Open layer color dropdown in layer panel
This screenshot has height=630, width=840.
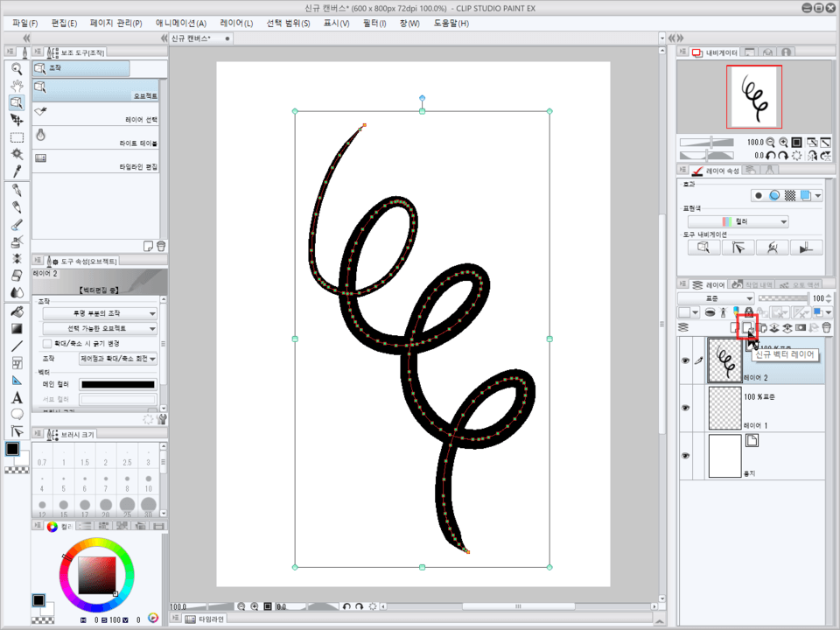point(822,312)
